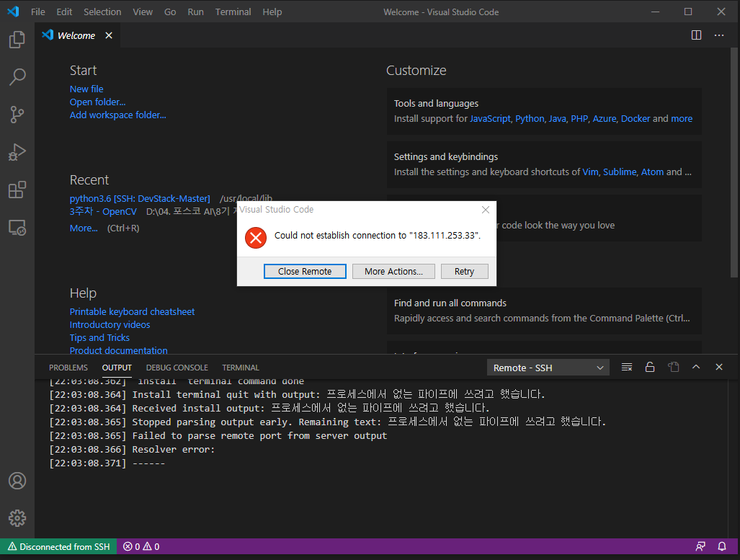The width and height of the screenshot is (740, 560).
Task: Click the split editor icon
Action: point(696,35)
